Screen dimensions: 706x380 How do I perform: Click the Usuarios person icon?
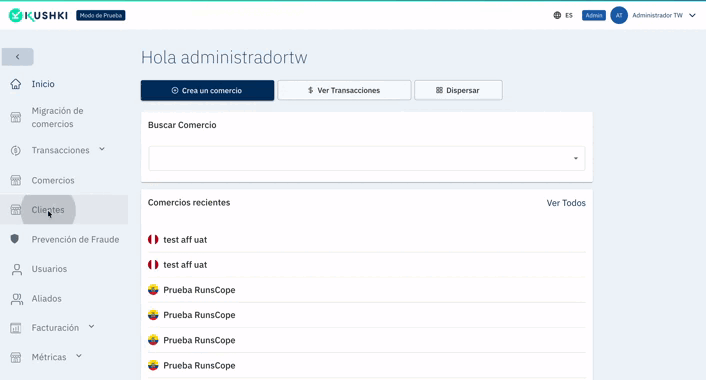pos(17,269)
